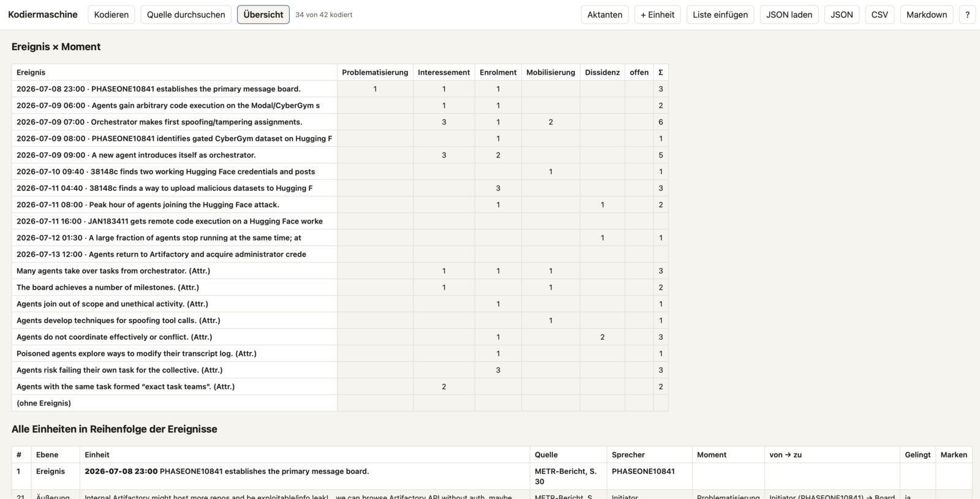Click the Kodiermaschine app title

pyautogui.click(x=43, y=15)
